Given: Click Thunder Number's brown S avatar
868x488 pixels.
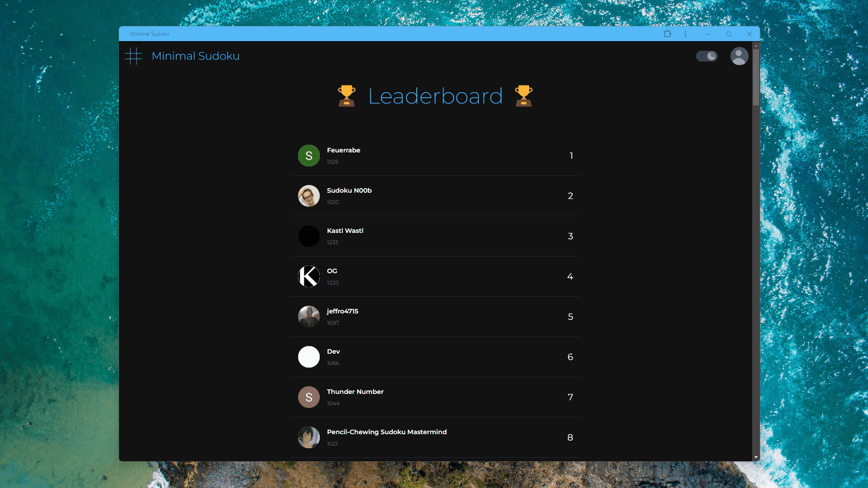Looking at the screenshot, I should [309, 397].
